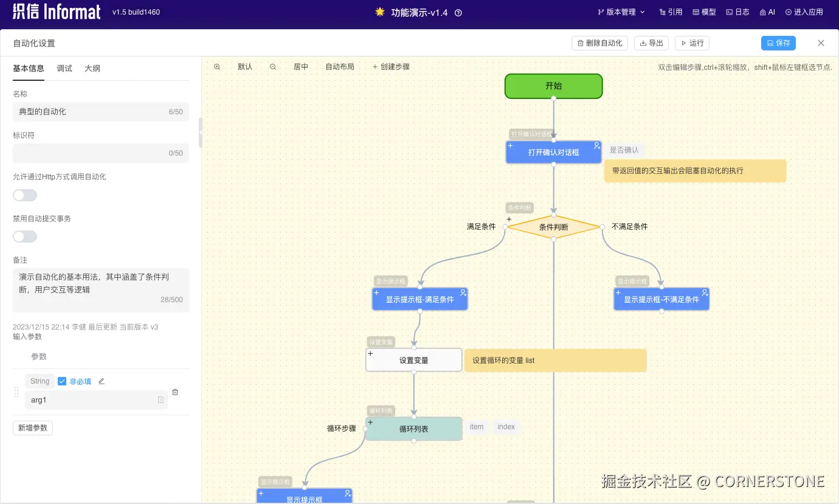
Task: Click the index variable tag
Action: click(506, 427)
